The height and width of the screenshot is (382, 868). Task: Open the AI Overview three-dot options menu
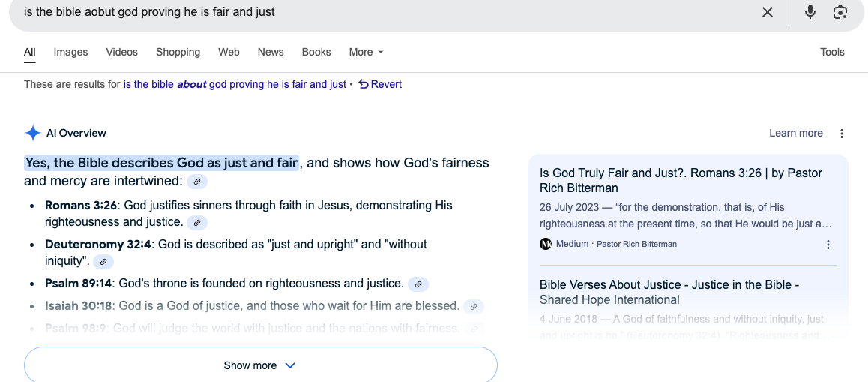[842, 134]
